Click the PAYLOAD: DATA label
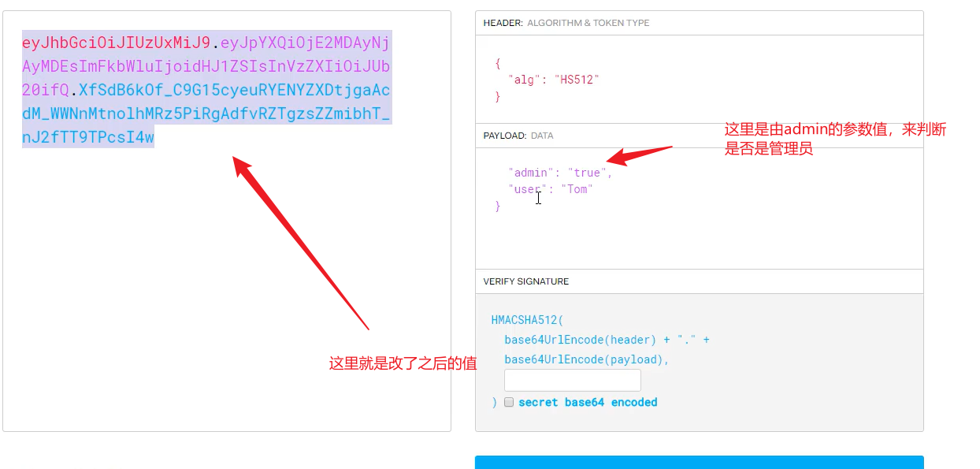The image size is (980, 469). point(518,136)
